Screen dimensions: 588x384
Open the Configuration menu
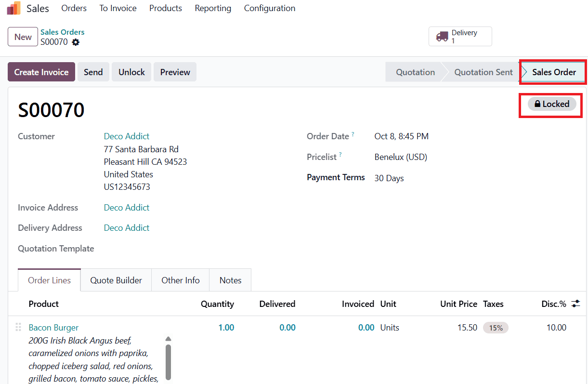point(270,8)
